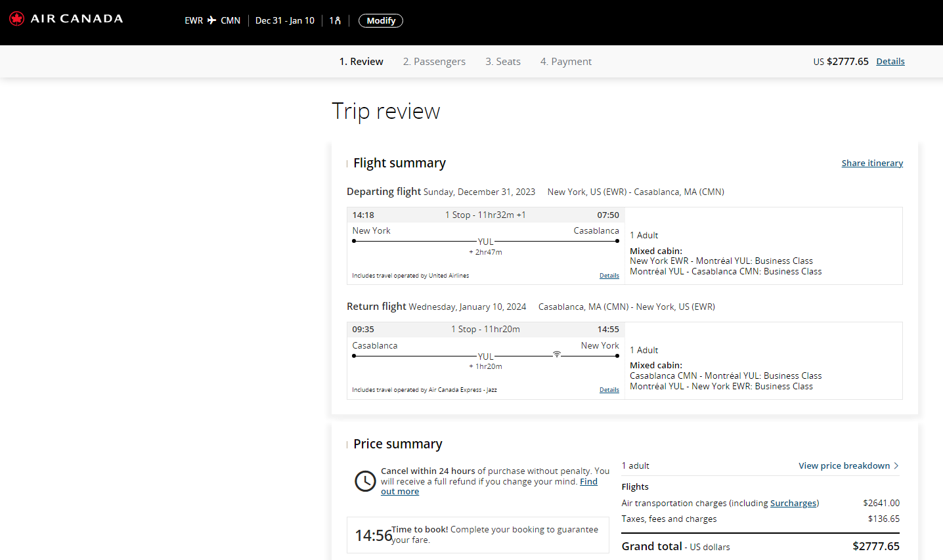This screenshot has height=560, width=943.
Task: Click the '+ 1hr20m' layover text
Action: 485,366
